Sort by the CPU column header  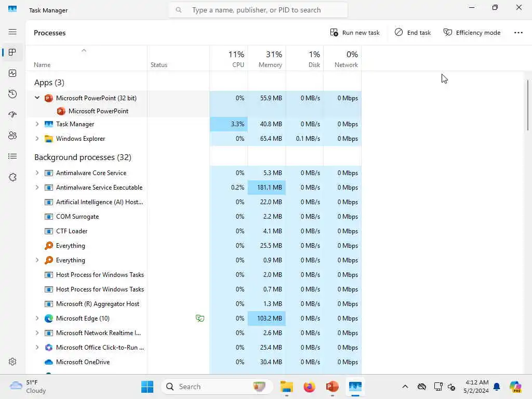coord(229,58)
